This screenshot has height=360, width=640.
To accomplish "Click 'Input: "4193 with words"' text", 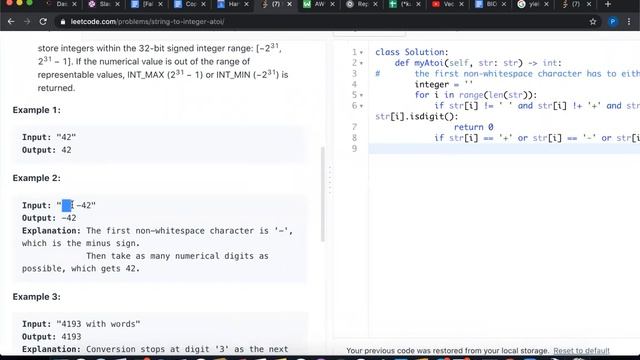I will (x=81, y=324).
